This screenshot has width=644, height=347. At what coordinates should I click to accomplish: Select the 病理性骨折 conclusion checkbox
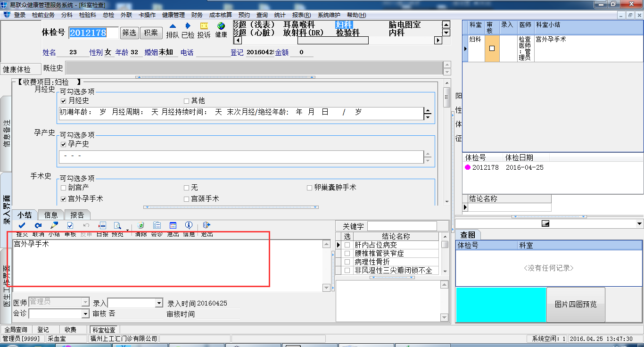[x=347, y=262]
